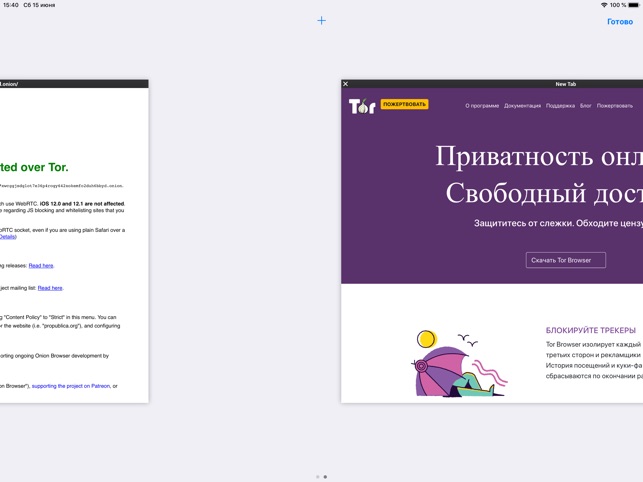Screen dimensions: 643x482
Task: Tap the Готово button
Action: point(620,22)
